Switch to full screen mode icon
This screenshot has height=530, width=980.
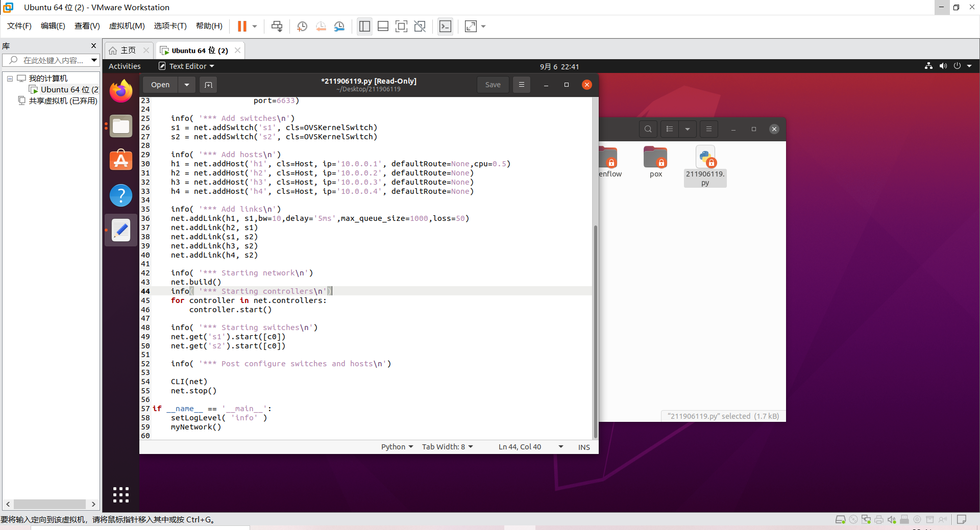tap(401, 27)
